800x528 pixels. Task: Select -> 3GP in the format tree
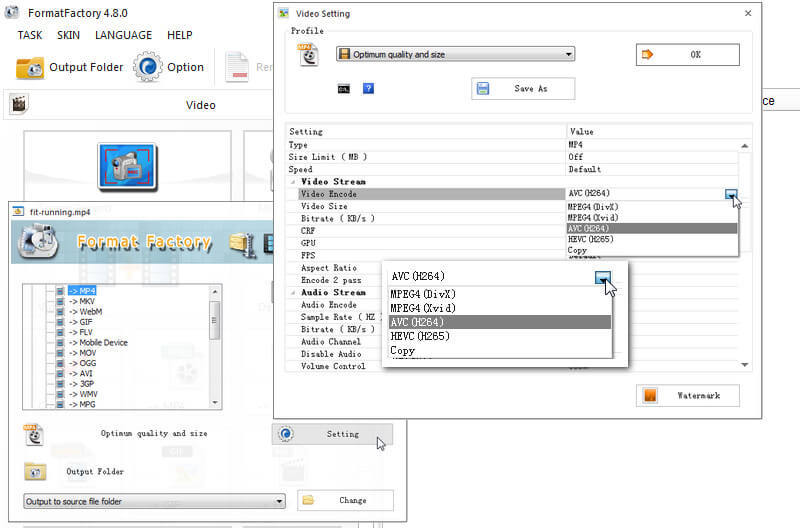click(81, 384)
